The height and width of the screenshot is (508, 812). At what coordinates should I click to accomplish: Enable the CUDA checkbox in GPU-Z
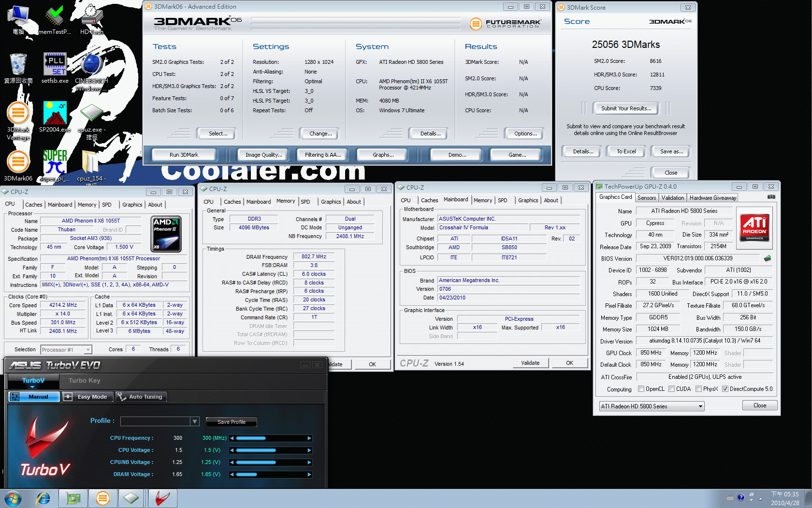coord(671,389)
